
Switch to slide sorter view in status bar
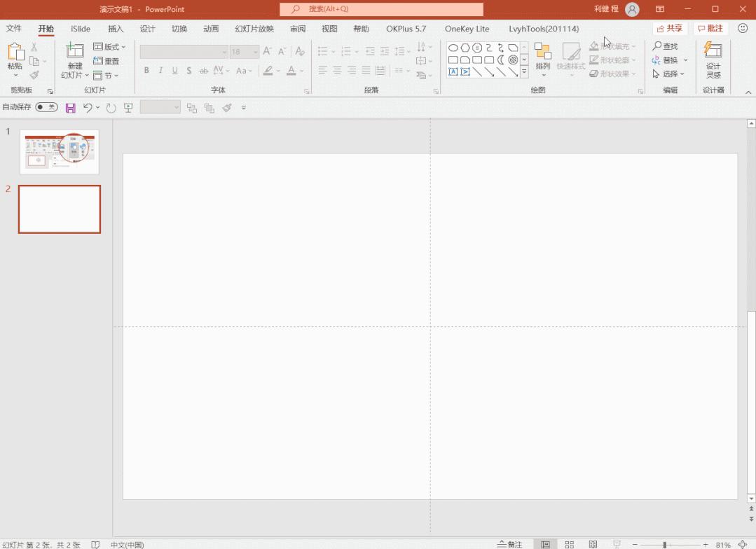569,544
